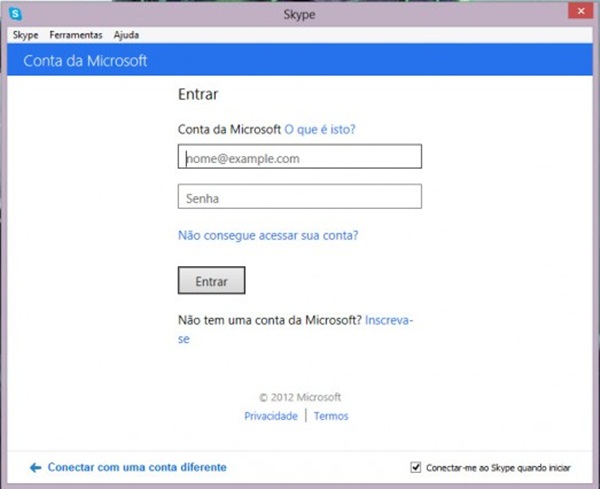
Task: Open the Ajuda menu
Action: 126,34
